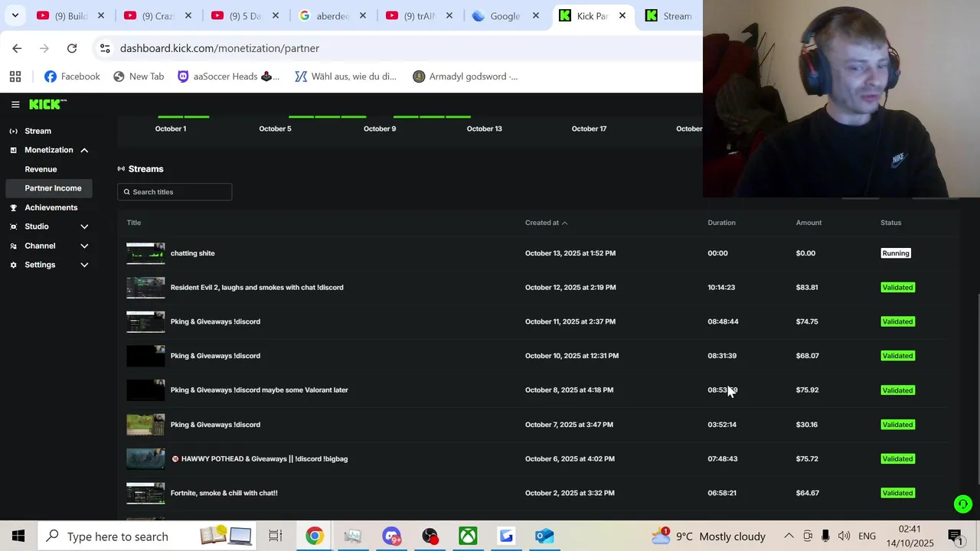Expand the Settings section chevron
The width and height of the screenshot is (980, 551).
(x=84, y=265)
